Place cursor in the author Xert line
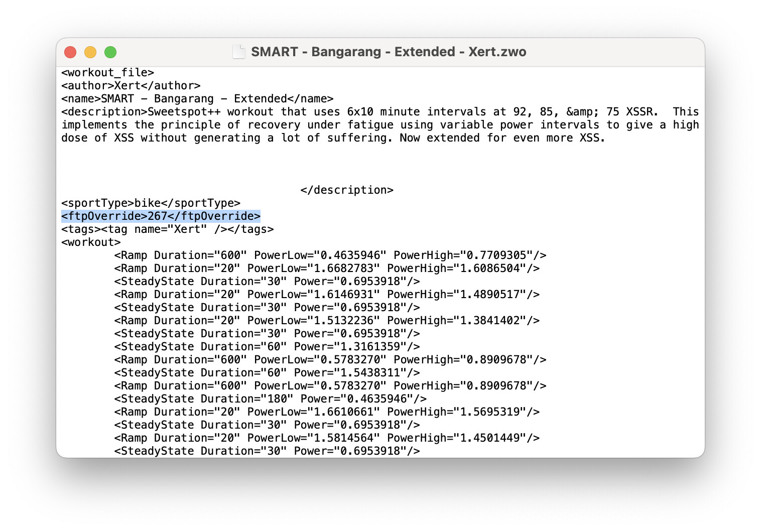 tap(131, 86)
